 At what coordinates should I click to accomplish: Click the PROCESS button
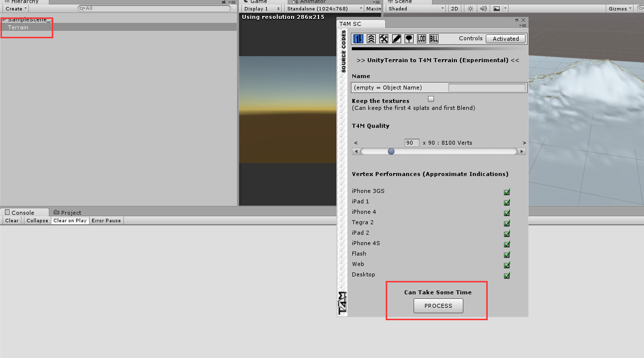438,306
